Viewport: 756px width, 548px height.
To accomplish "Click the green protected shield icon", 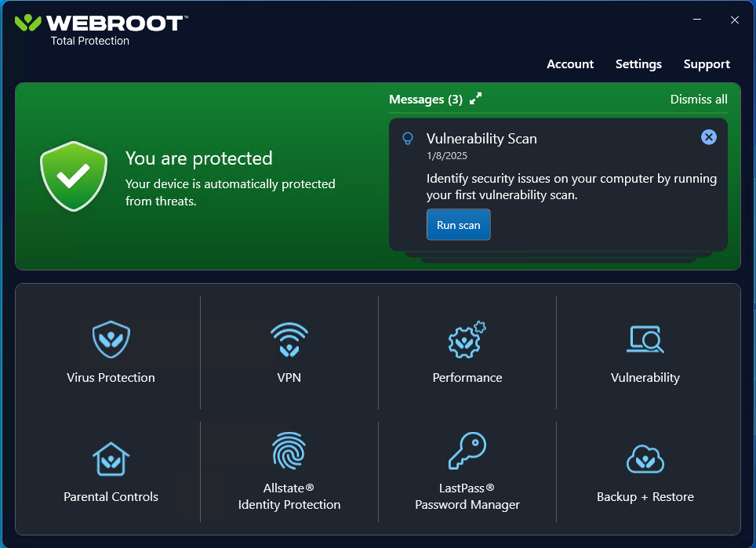I will coord(73,176).
